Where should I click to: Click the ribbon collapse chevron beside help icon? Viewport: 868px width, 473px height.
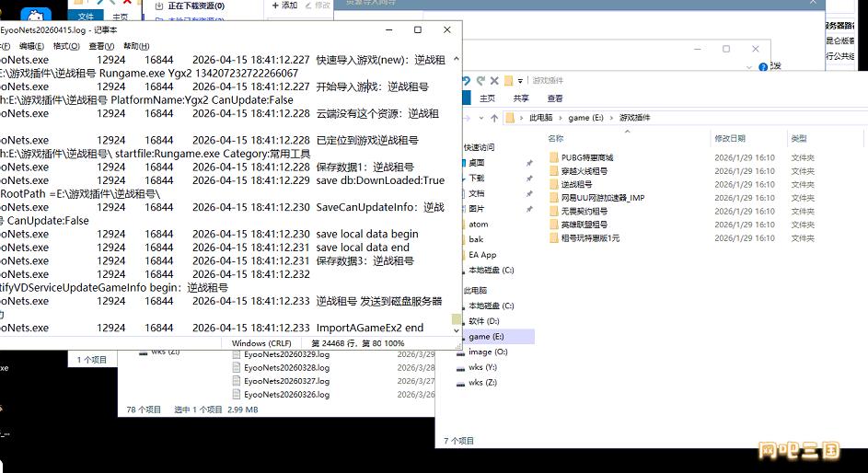coord(749,67)
